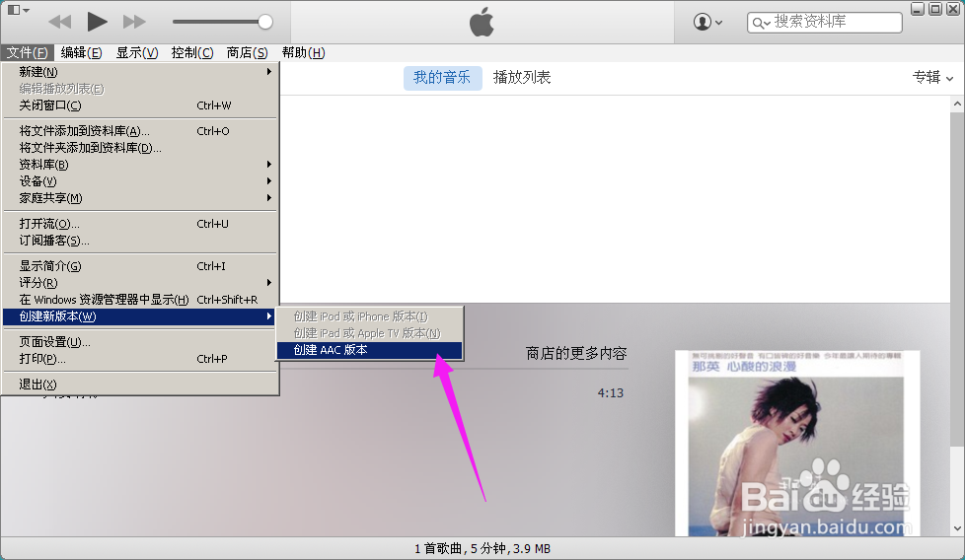Choose 在 Windows 资源管理器中显示(H)
The height and width of the screenshot is (560, 965).
[140, 300]
